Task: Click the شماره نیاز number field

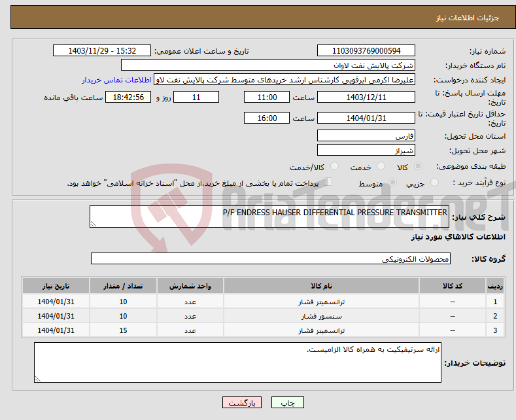Action: pyautogui.click(x=366, y=50)
